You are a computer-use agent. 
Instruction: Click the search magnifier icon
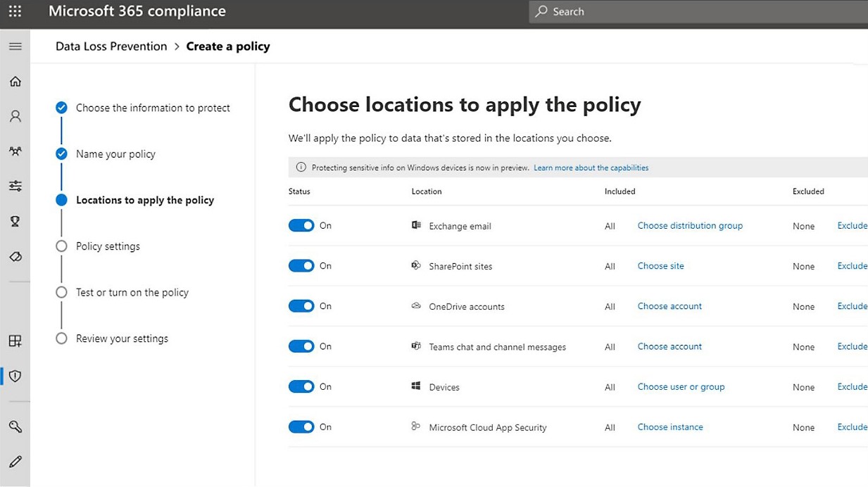pyautogui.click(x=541, y=11)
